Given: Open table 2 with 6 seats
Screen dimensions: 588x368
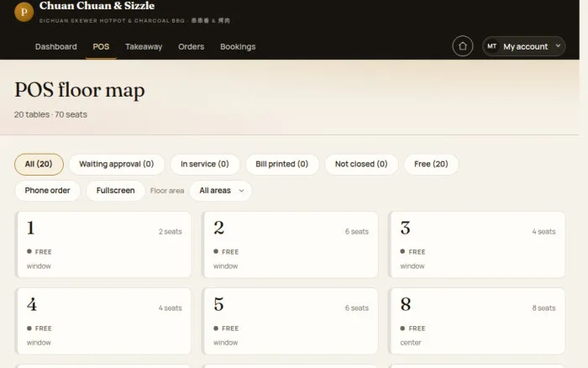Looking at the screenshot, I should pos(290,244).
